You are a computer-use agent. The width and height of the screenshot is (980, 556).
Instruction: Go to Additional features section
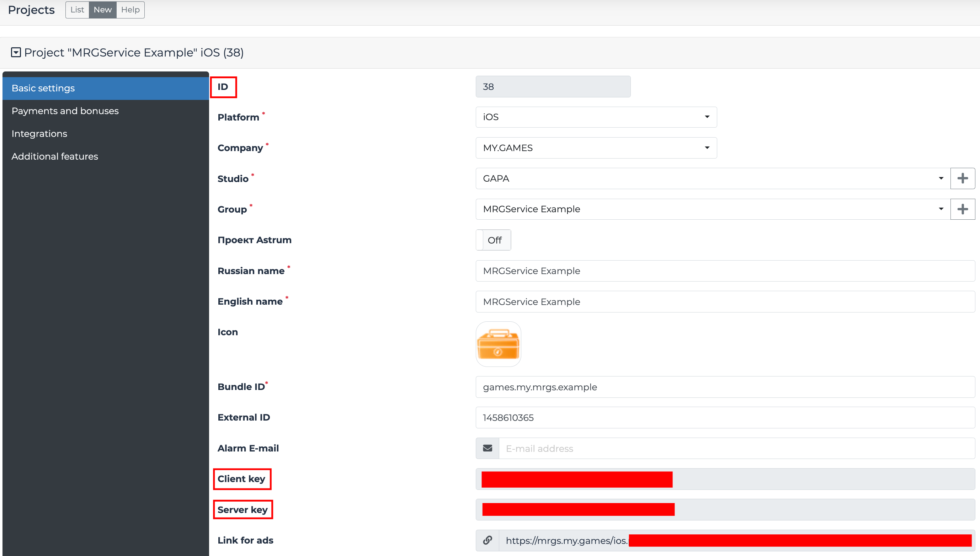(x=55, y=156)
